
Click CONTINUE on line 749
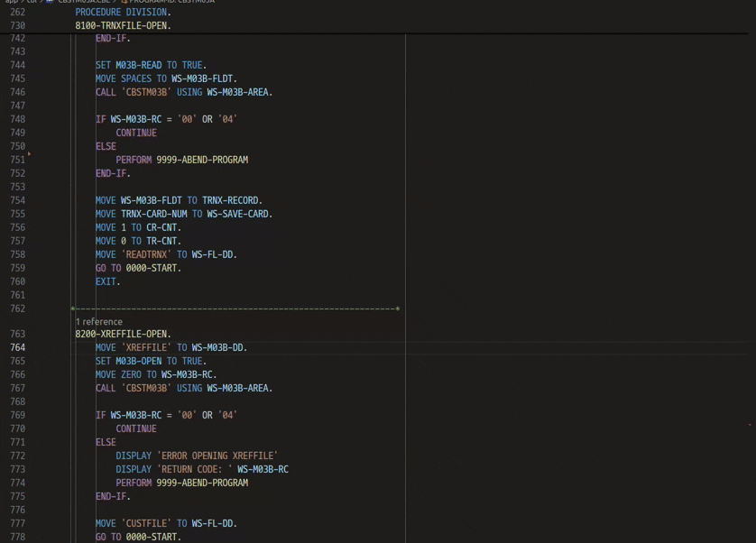tap(136, 133)
